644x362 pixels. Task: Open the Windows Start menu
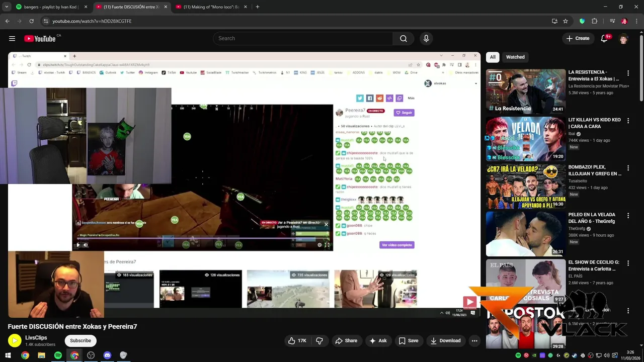point(8,355)
